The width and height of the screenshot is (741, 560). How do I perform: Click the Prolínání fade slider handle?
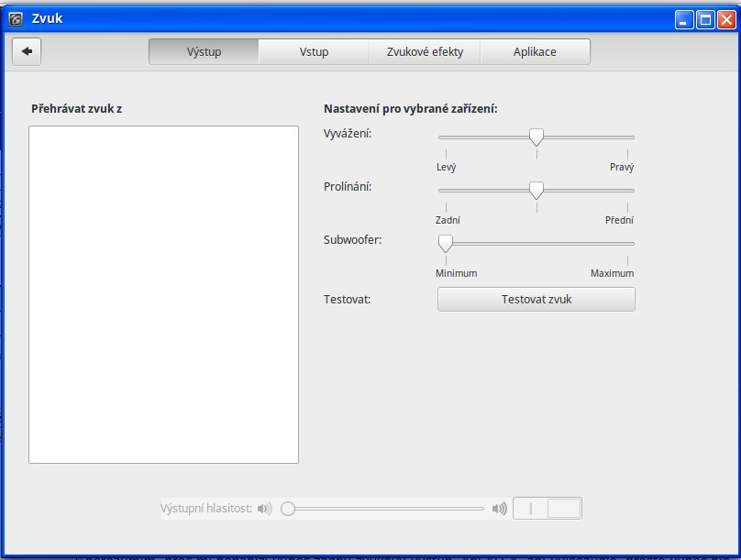pos(536,190)
